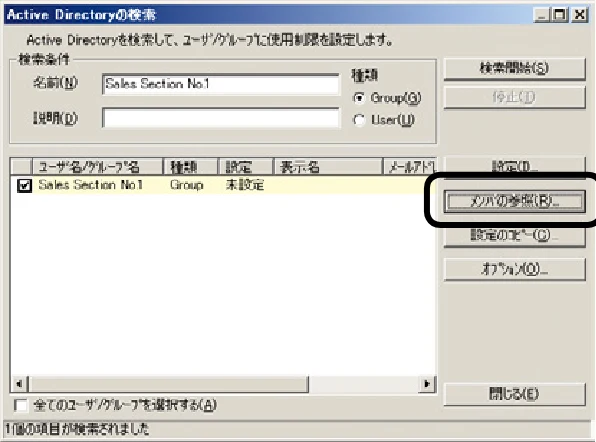The height and width of the screenshot is (442, 596).
Task: Sort by ユーザ名/グループ名 column header
Action: [x=98, y=167]
